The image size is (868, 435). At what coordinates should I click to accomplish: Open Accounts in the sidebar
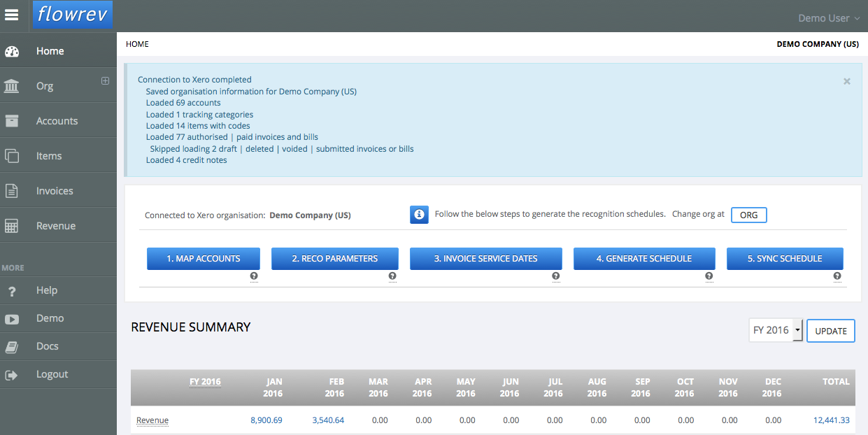[58, 121]
